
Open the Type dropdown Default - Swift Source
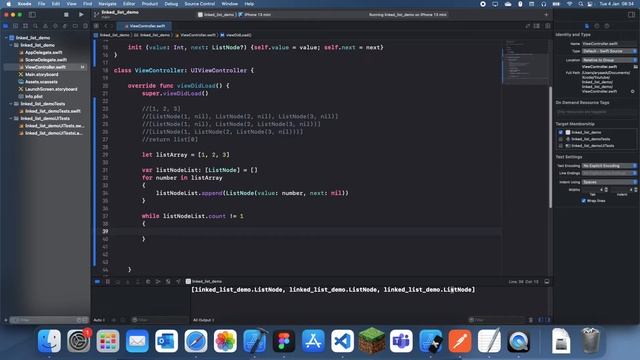pos(609,51)
